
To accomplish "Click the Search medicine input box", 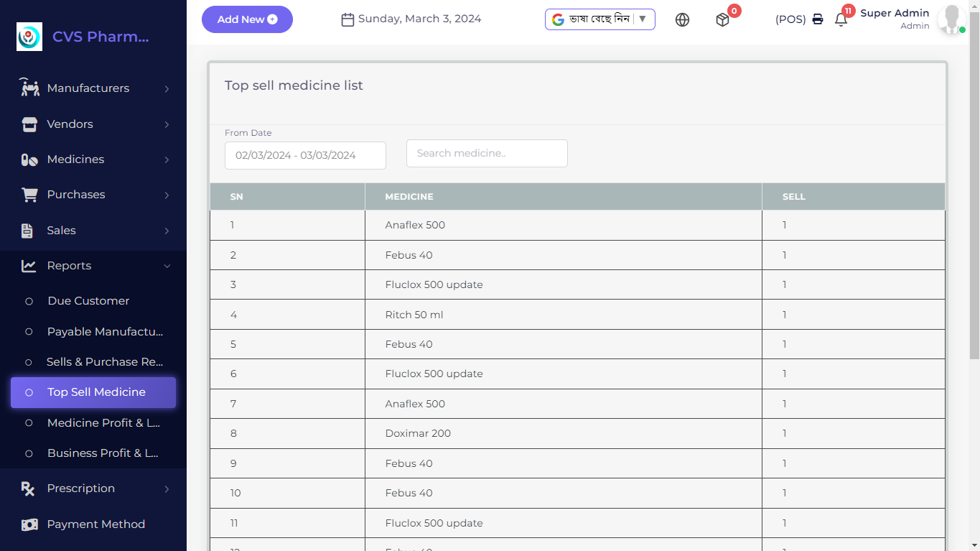I will tap(487, 153).
